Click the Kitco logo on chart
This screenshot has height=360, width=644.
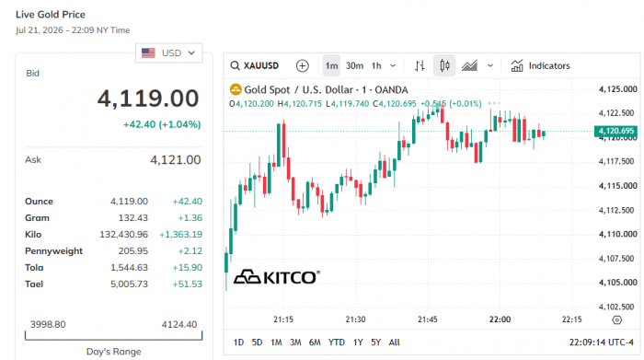(277, 277)
